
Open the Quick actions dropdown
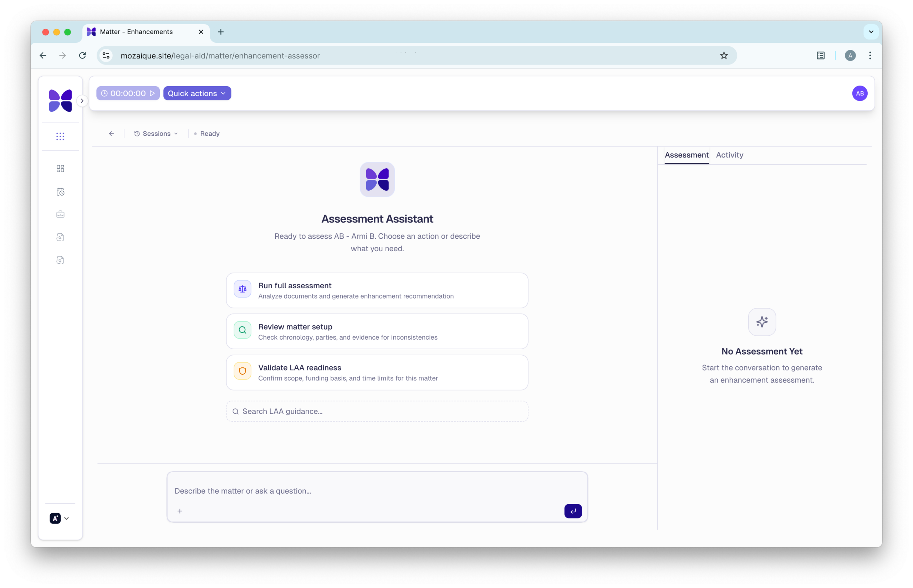pos(197,93)
